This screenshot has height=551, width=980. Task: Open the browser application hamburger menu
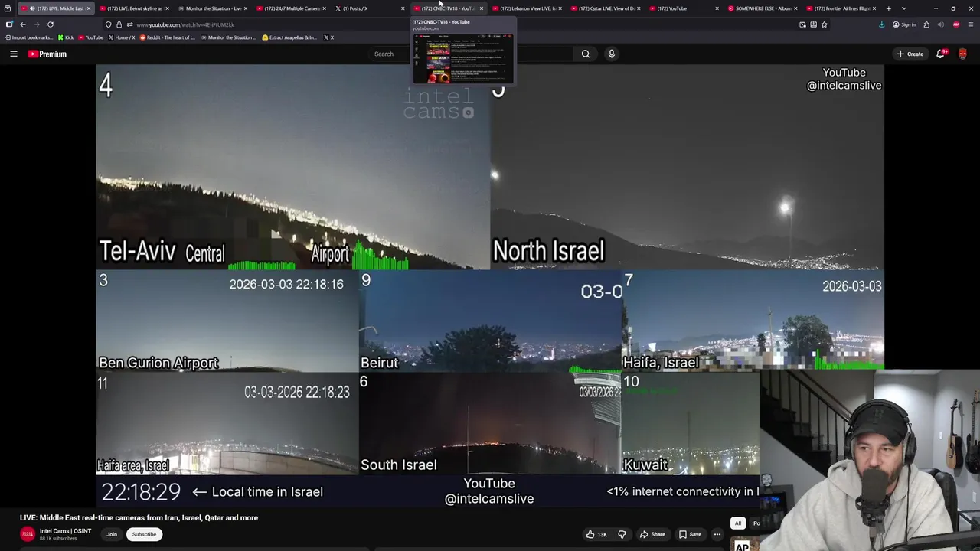coord(970,24)
